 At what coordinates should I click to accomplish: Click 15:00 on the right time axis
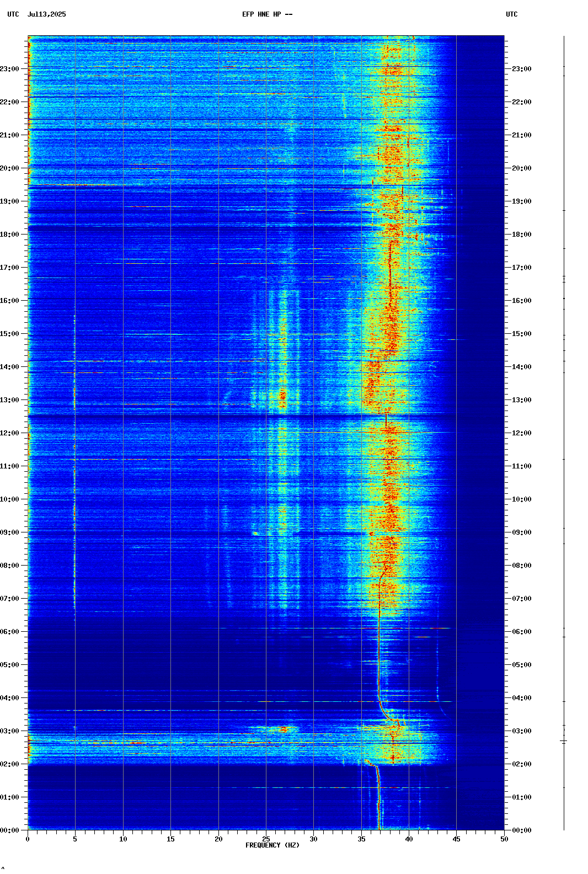tap(522, 334)
